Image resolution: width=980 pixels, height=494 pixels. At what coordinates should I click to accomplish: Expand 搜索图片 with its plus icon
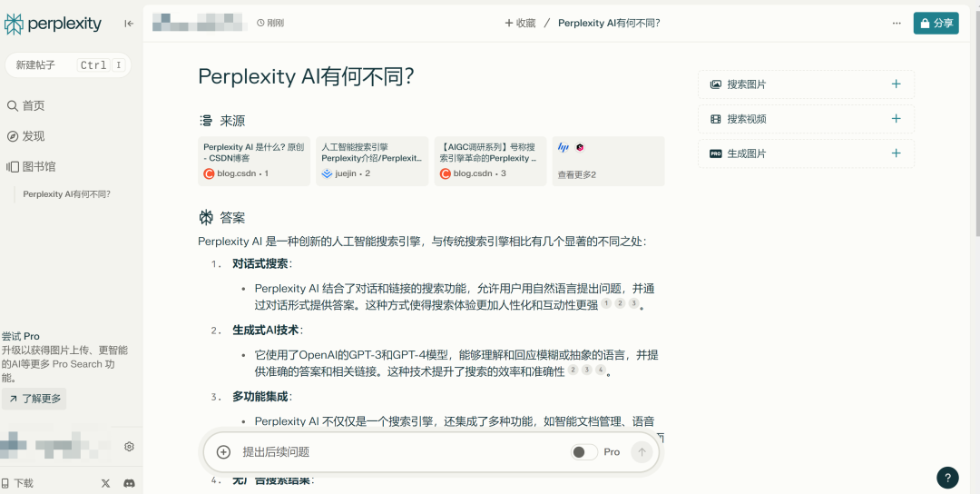pyautogui.click(x=897, y=84)
